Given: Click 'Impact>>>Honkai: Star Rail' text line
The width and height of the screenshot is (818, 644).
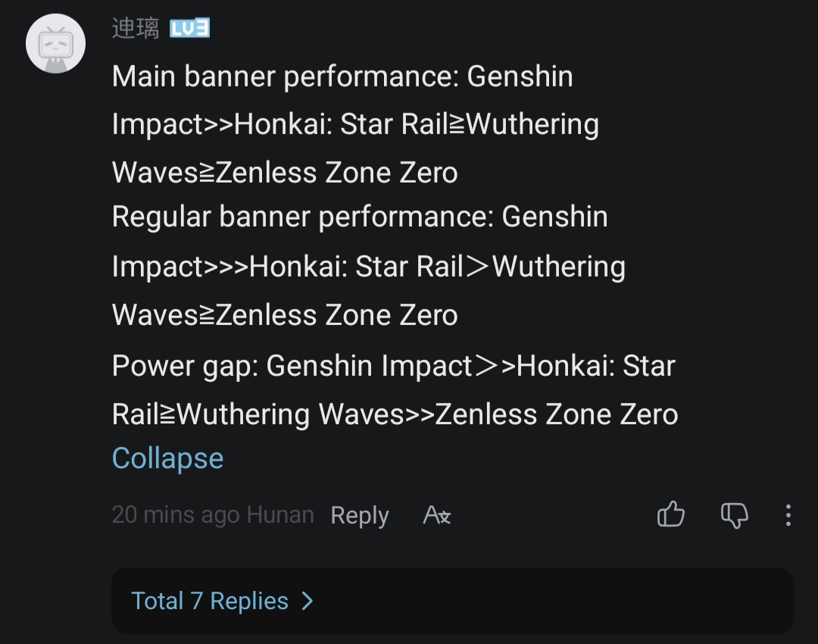Looking at the screenshot, I should point(288,267).
